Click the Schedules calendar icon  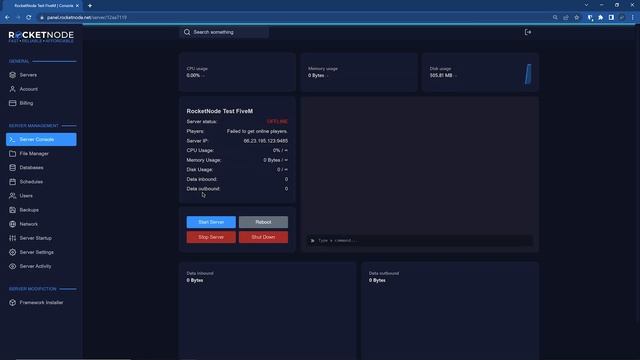click(13, 182)
